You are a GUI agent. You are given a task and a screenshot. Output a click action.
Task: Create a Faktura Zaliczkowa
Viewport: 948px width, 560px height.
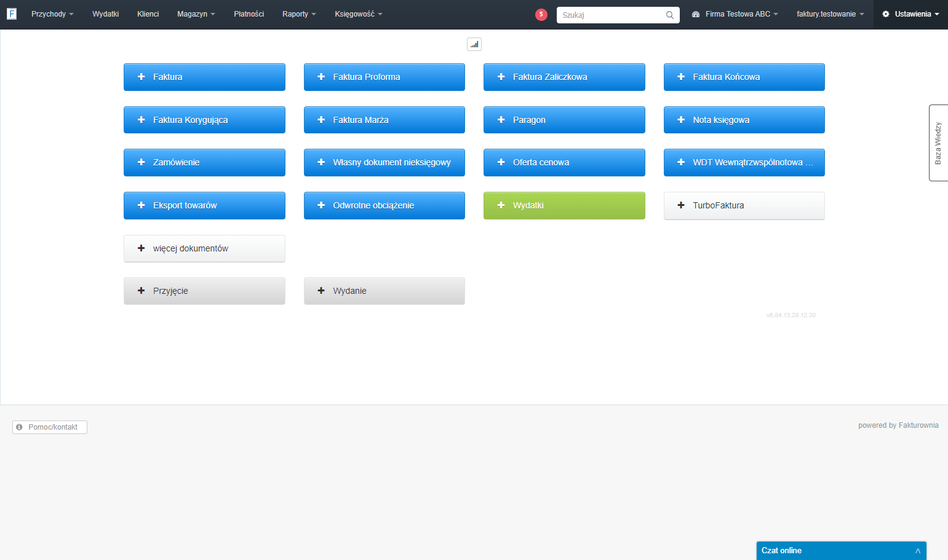click(564, 77)
